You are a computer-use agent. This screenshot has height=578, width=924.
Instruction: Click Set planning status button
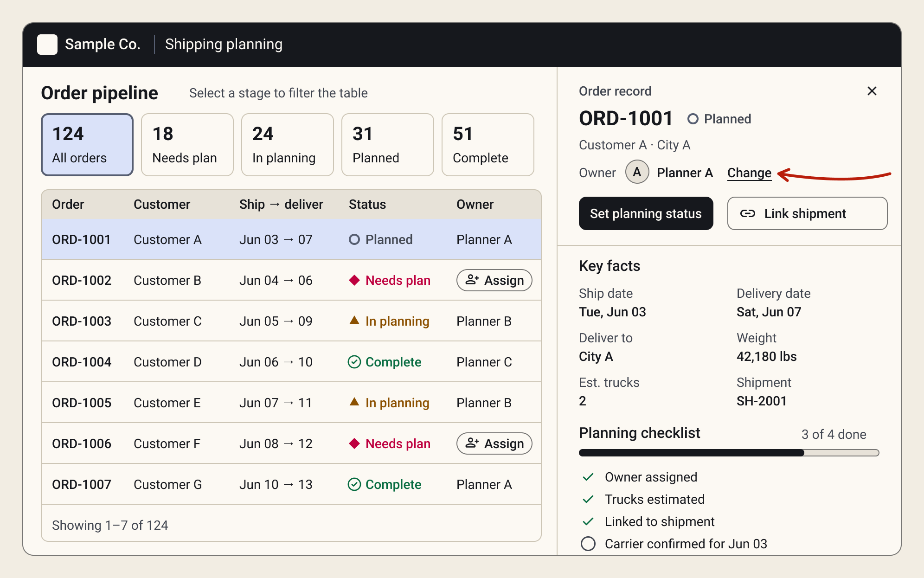pyautogui.click(x=646, y=213)
